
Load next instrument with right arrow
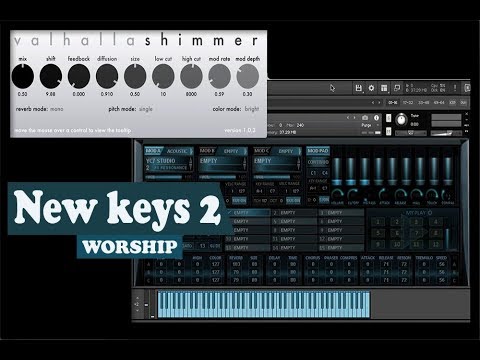coord(354,118)
